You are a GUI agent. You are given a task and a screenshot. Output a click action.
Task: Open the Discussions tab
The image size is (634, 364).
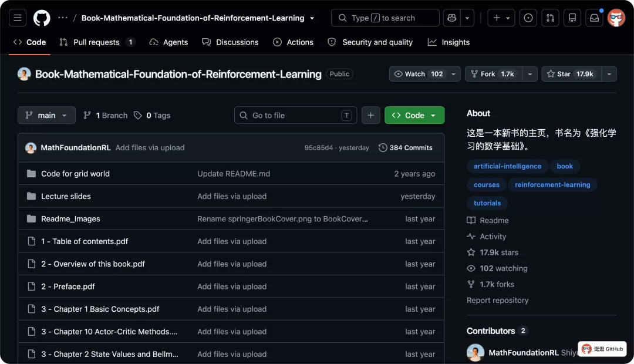click(230, 42)
